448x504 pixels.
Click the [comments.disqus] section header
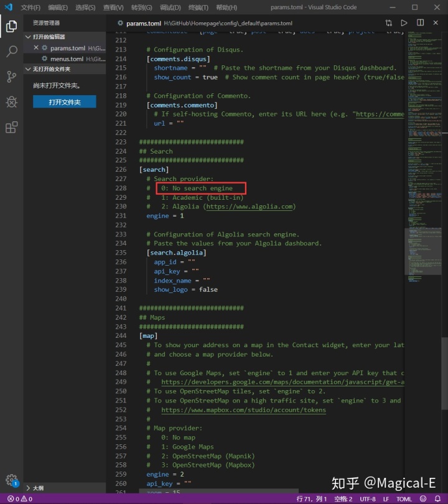tap(179, 59)
